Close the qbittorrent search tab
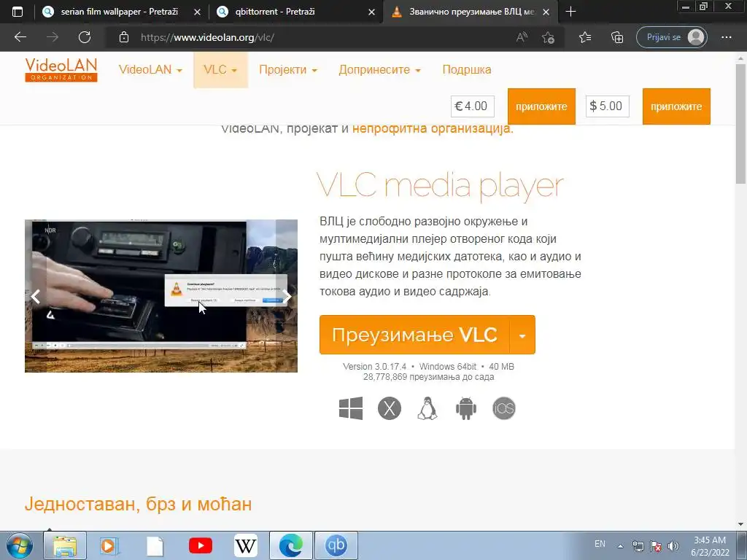747x560 pixels. click(371, 12)
